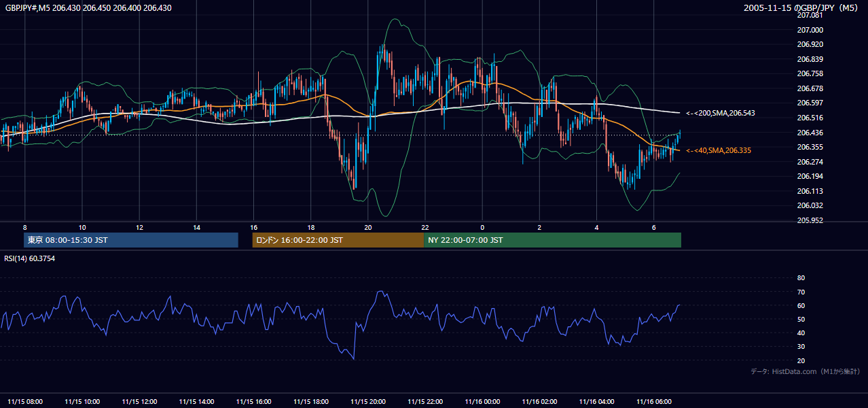Click RSI scale value 70

click(801, 292)
